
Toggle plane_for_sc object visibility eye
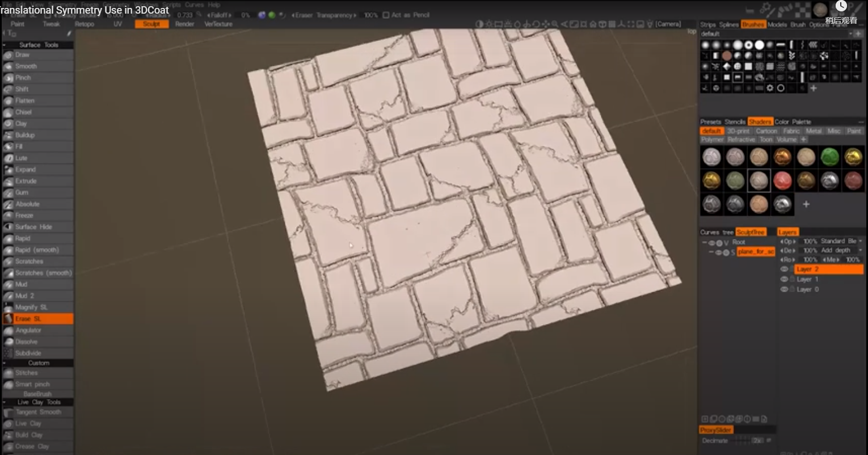[719, 252]
